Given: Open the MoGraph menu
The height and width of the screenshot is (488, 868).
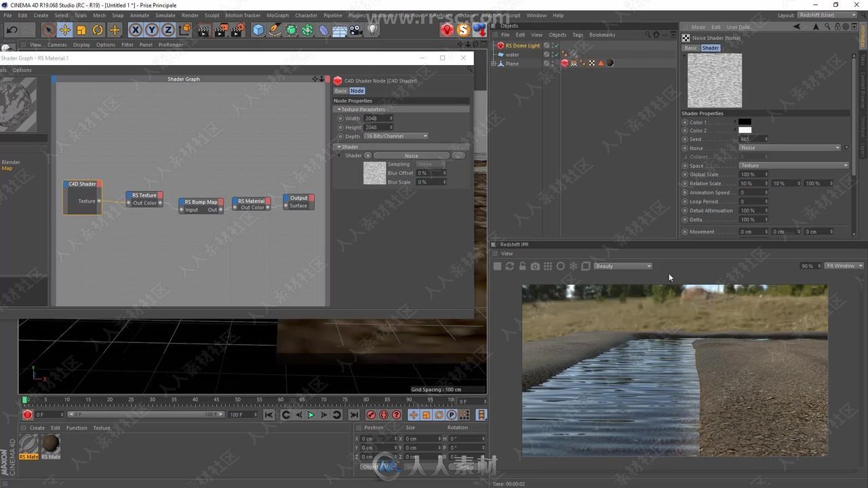Looking at the screenshot, I should coord(277,15).
